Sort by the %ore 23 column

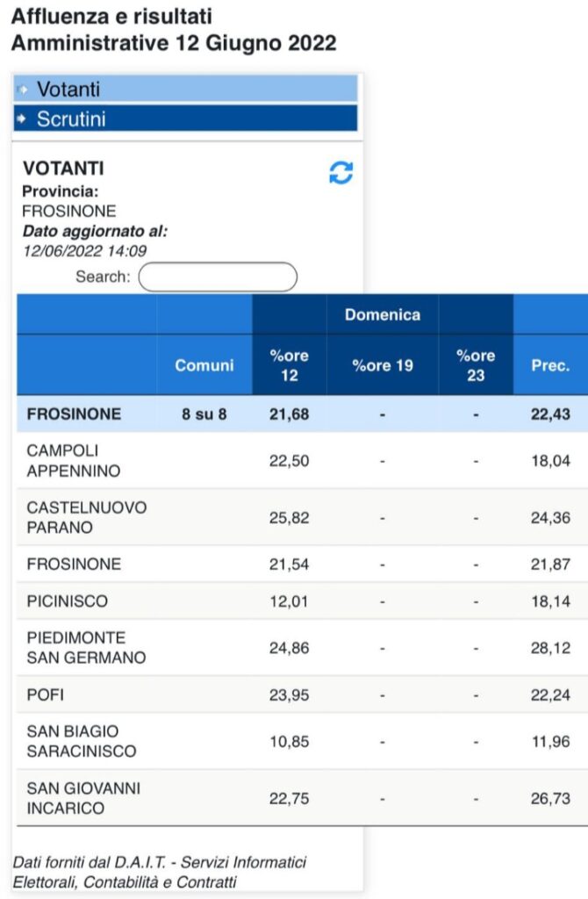[476, 365]
